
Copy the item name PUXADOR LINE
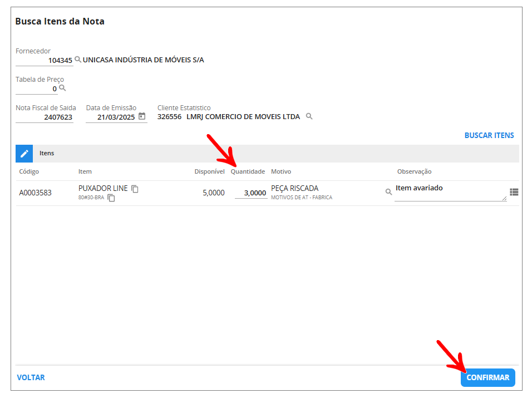pyautogui.click(x=135, y=189)
